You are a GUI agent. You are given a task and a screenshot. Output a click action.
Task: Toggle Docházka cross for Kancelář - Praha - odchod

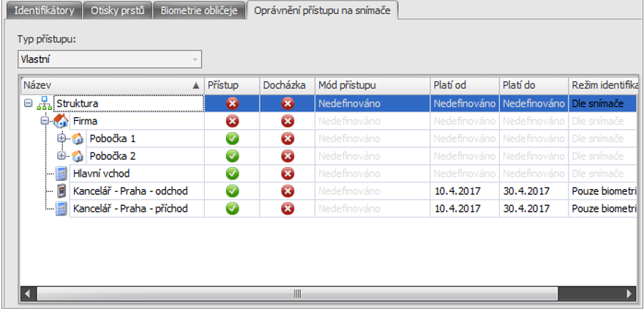(x=288, y=191)
